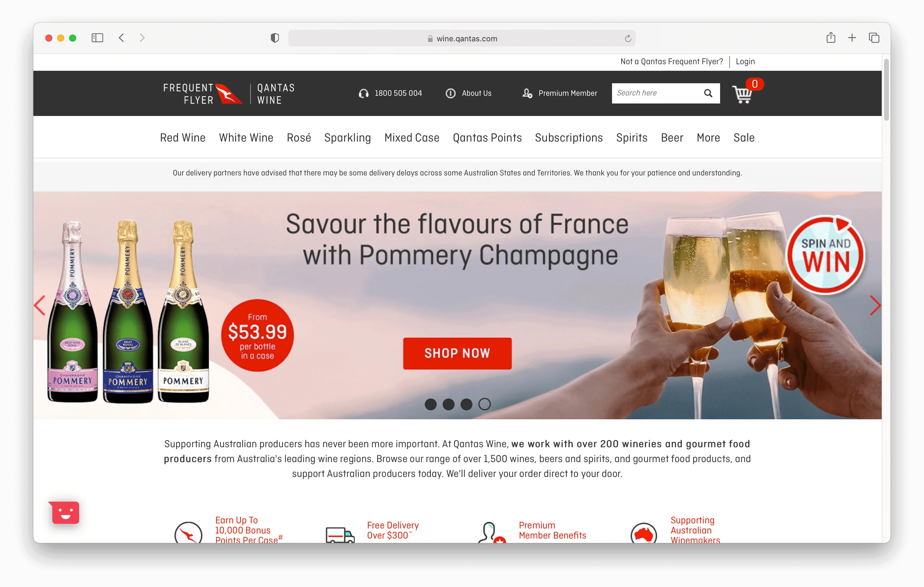The width and height of the screenshot is (924, 587).
Task: Select the first carousel dot
Action: (430, 404)
